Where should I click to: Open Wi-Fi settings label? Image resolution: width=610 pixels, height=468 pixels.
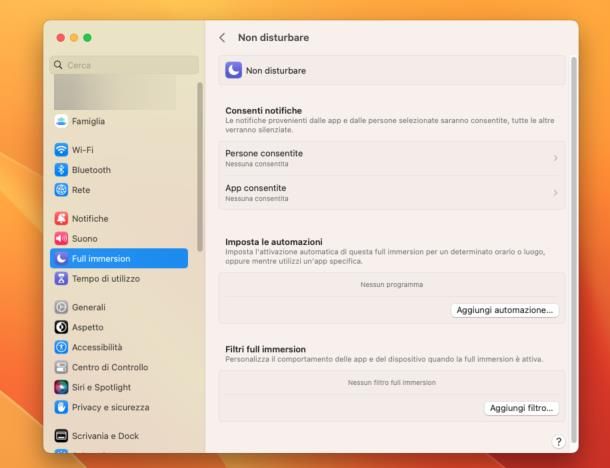82,150
